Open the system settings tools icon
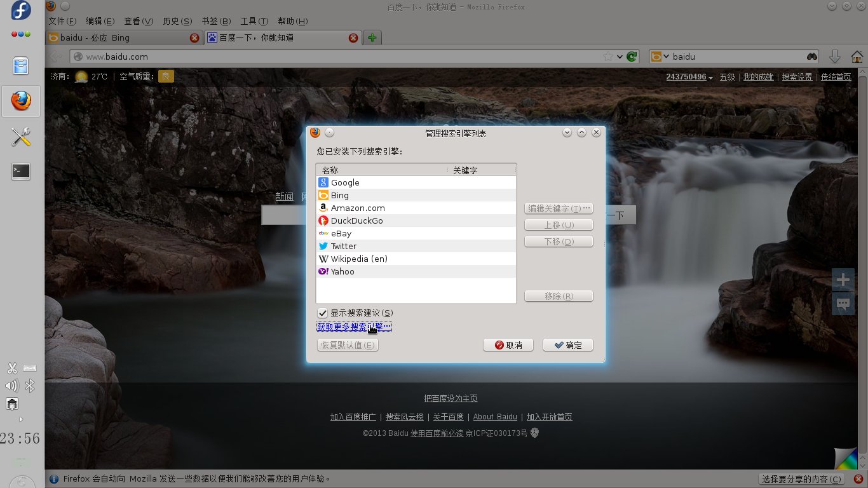868x488 pixels. click(21, 137)
